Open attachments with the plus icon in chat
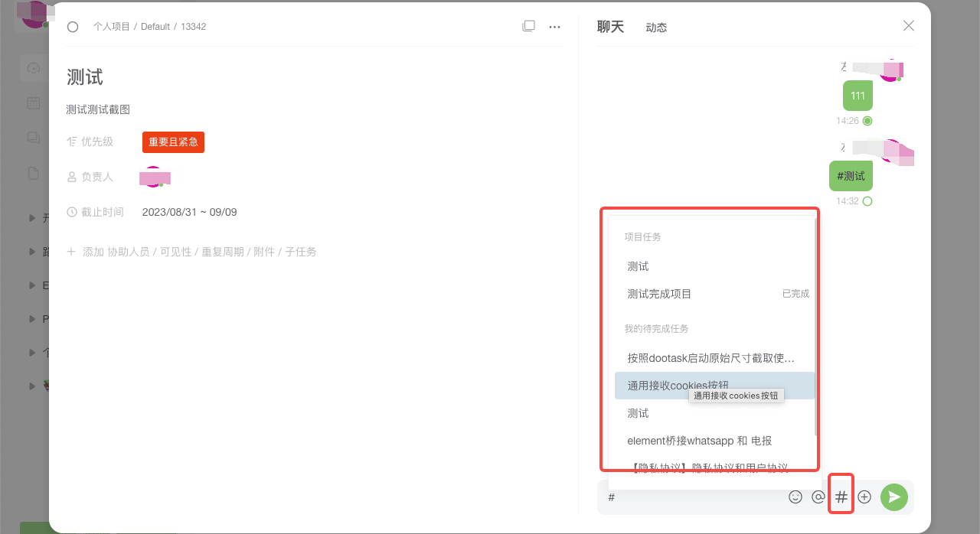Screen dimensions: 980x534 [x=864, y=497]
